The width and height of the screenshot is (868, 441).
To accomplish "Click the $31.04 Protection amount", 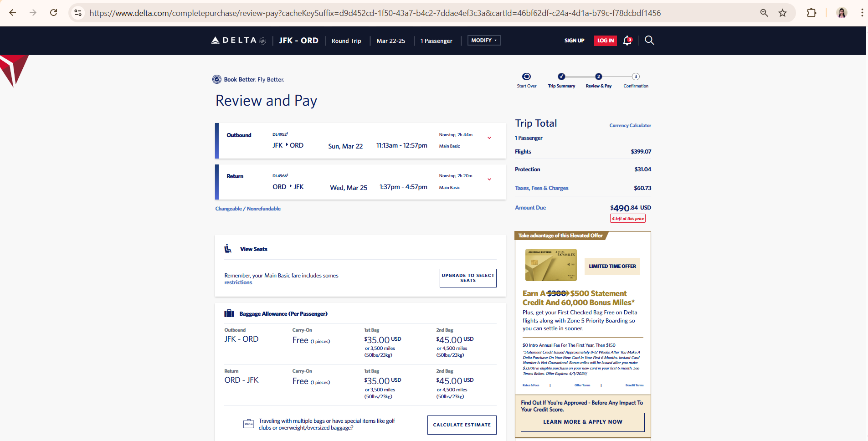I will (642, 169).
